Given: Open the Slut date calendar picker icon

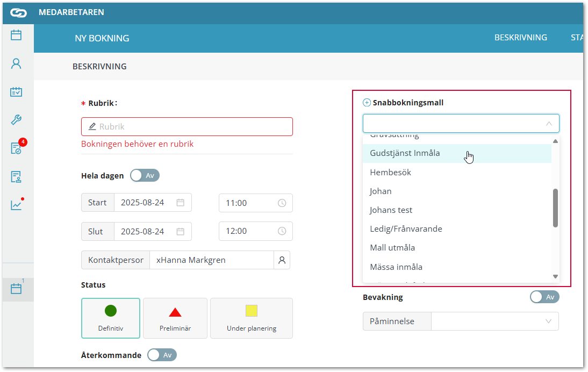Looking at the screenshot, I should pyautogui.click(x=181, y=231).
